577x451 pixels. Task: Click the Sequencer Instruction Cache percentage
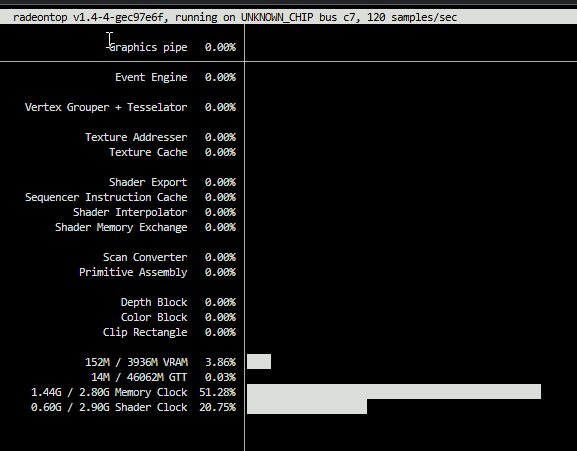pos(220,198)
